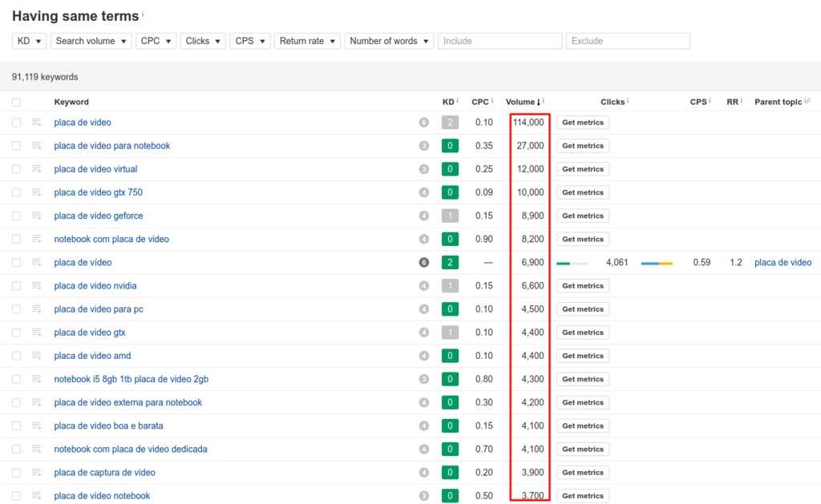
Task: Click the list icon beside 'placa de video boa e barata'
Action: (37, 426)
